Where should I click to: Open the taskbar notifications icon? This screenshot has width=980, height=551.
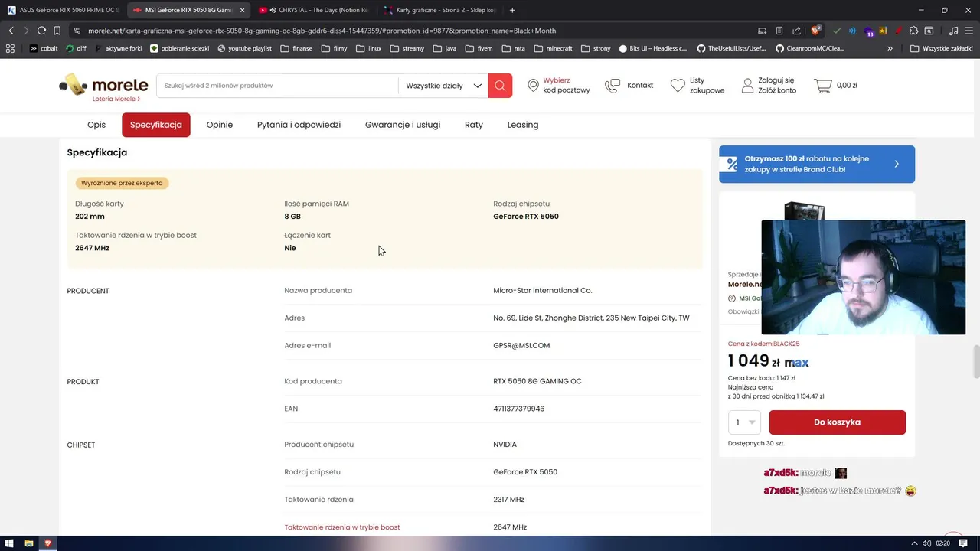pos(964,543)
